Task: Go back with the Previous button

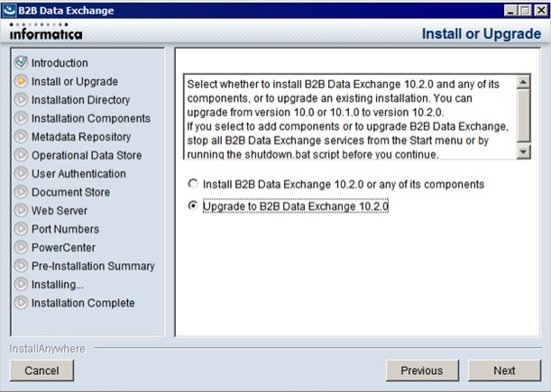Action: pos(422,370)
